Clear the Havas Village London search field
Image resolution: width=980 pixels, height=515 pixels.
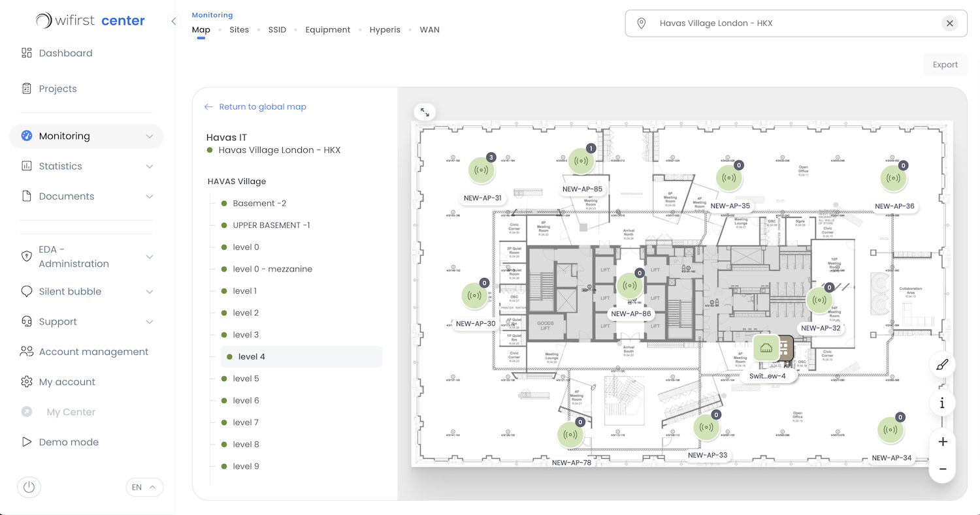click(x=950, y=23)
